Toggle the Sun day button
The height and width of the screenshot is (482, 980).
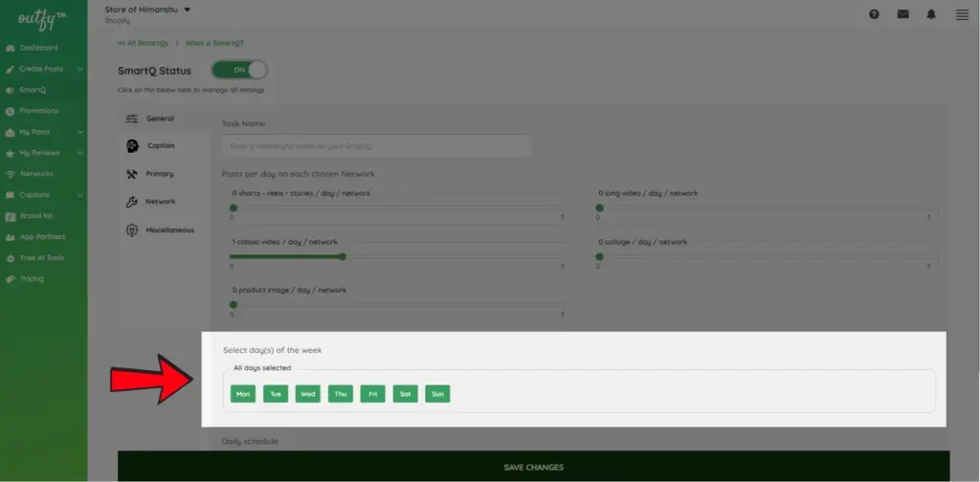click(x=437, y=394)
